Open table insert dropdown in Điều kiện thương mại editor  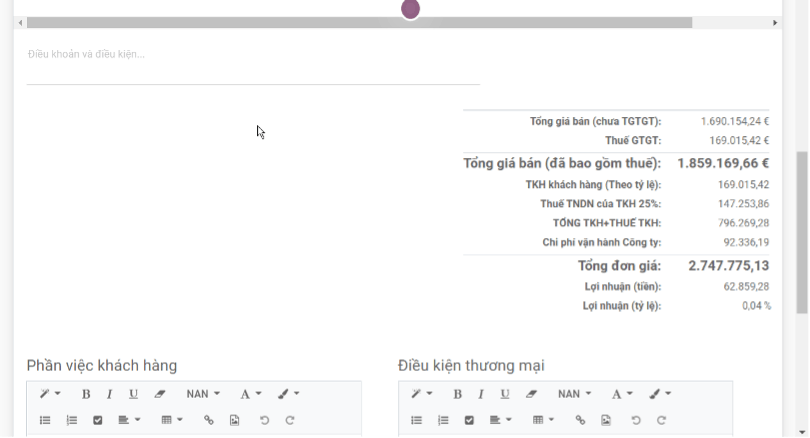point(543,420)
